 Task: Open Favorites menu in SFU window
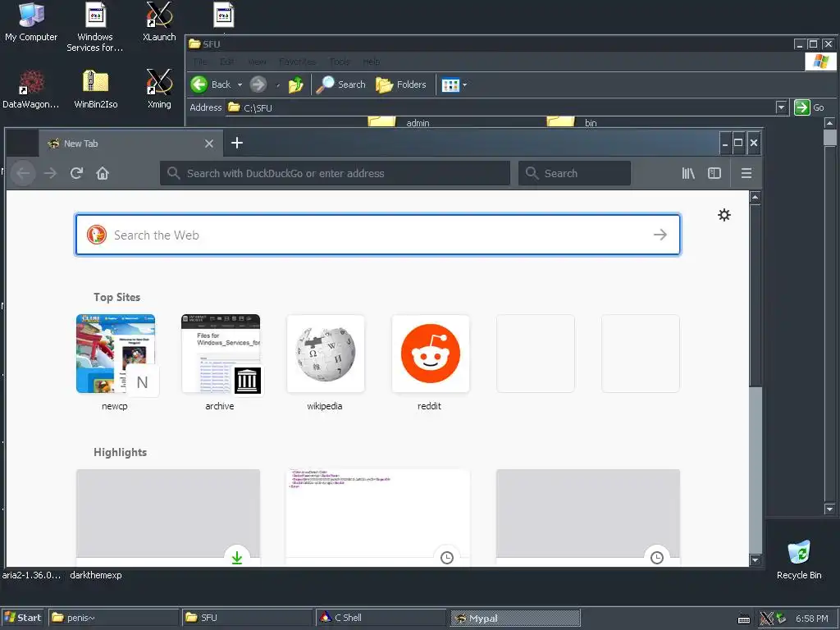pyautogui.click(x=297, y=62)
